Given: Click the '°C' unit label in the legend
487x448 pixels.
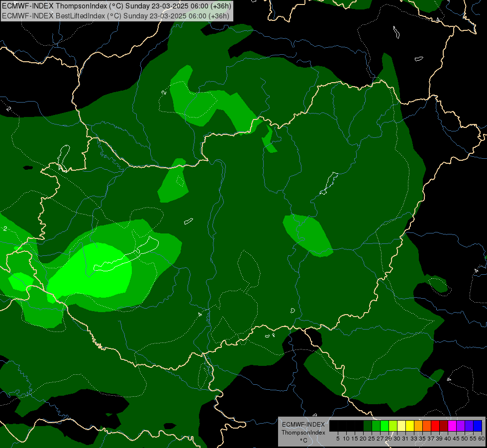Looking at the screenshot, I should (304, 441).
